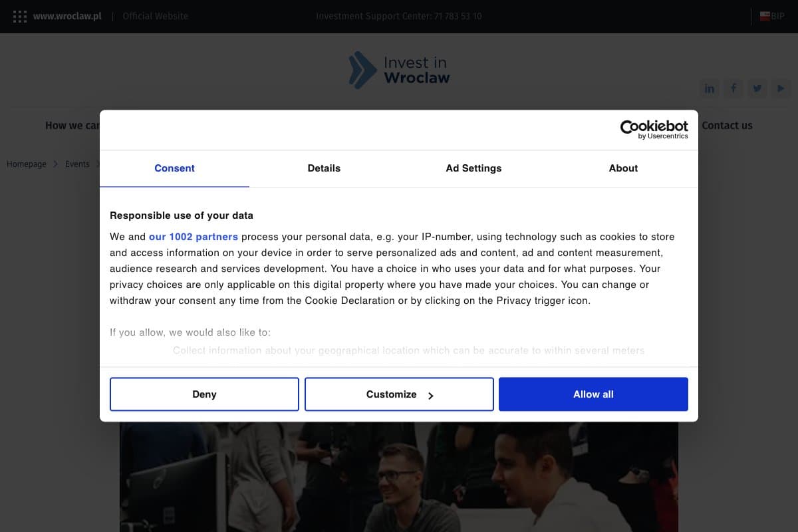
Task: Open the 'our 1002 partners' link
Action: [194, 237]
